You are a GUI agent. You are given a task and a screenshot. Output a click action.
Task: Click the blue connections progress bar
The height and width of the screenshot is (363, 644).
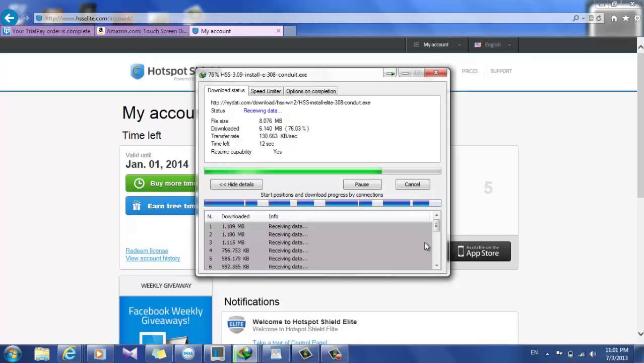point(323,203)
